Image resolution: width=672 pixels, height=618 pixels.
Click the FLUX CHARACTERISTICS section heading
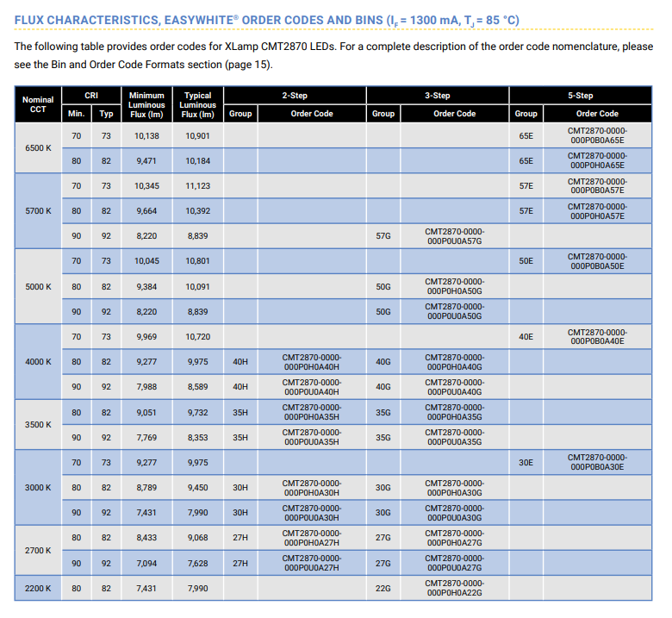pyautogui.click(x=266, y=20)
